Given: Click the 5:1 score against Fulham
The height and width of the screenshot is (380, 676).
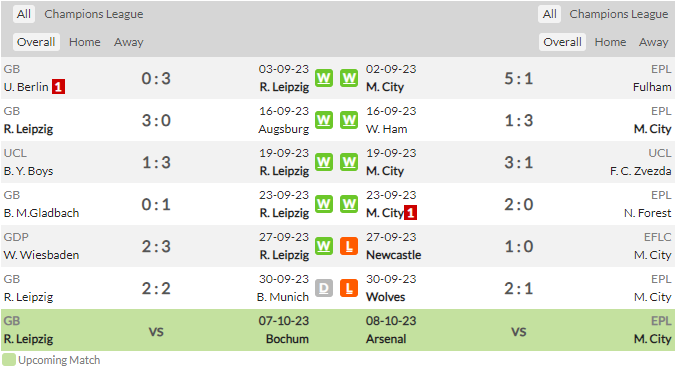Looking at the screenshot, I should (519, 79).
